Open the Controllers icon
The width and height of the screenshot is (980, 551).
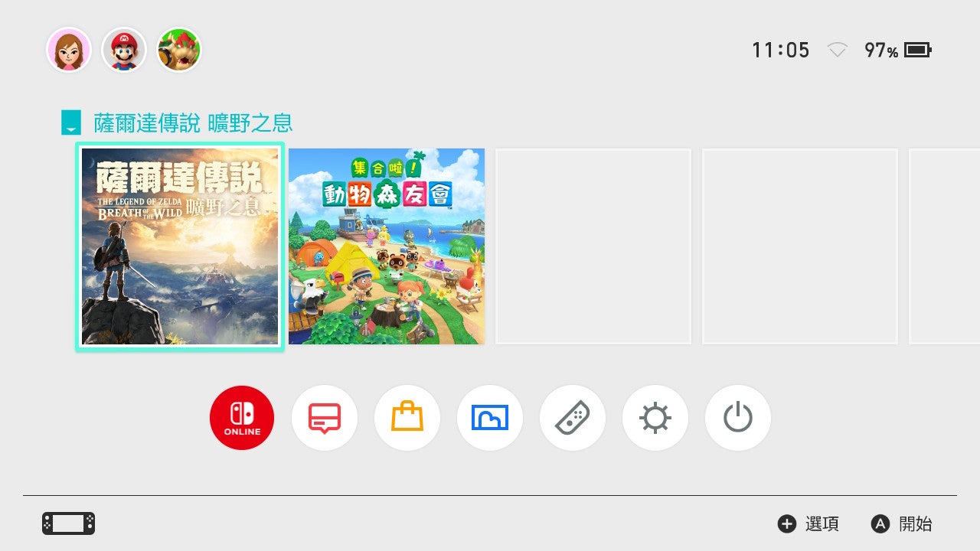[x=573, y=418]
